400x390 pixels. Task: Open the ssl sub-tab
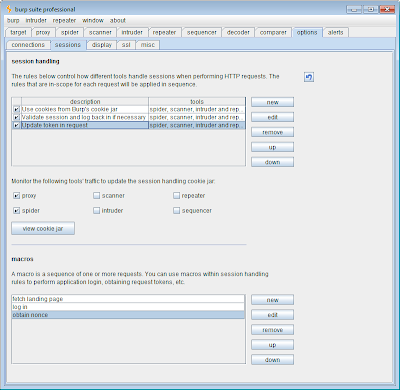[x=126, y=45]
